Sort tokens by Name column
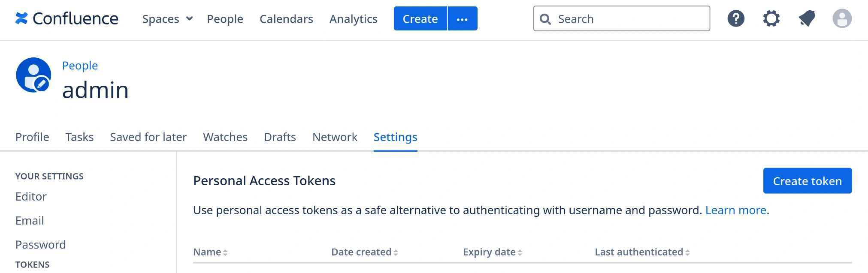This screenshot has width=868, height=273. 210,252
